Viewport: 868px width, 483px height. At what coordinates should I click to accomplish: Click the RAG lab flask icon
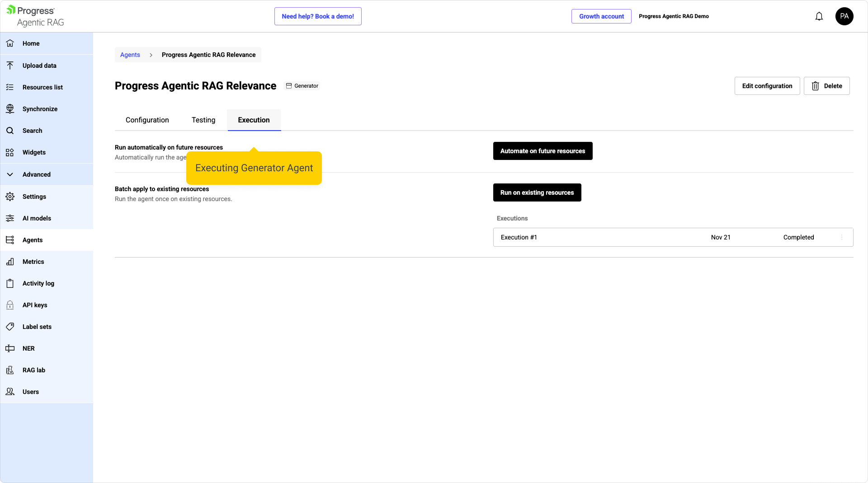click(10, 370)
